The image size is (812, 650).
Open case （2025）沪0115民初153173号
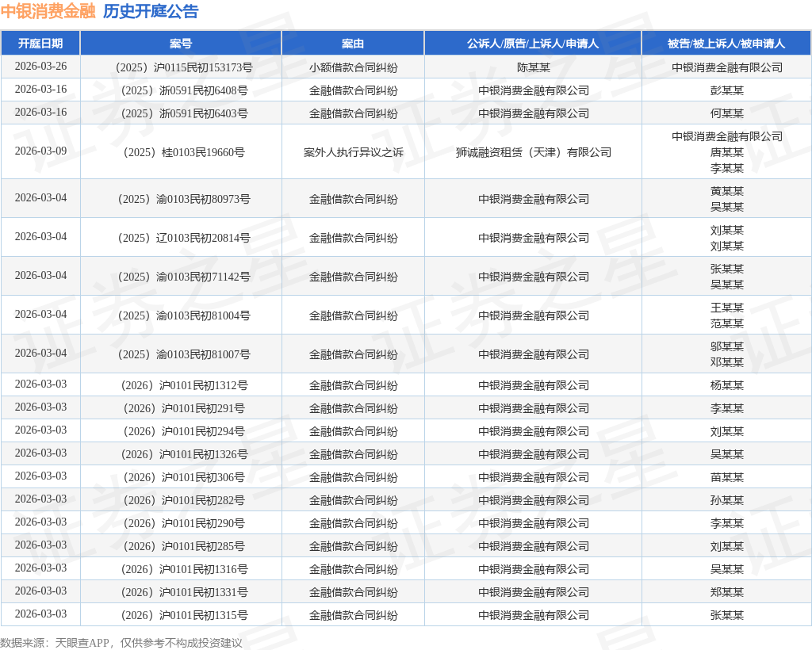181,67
